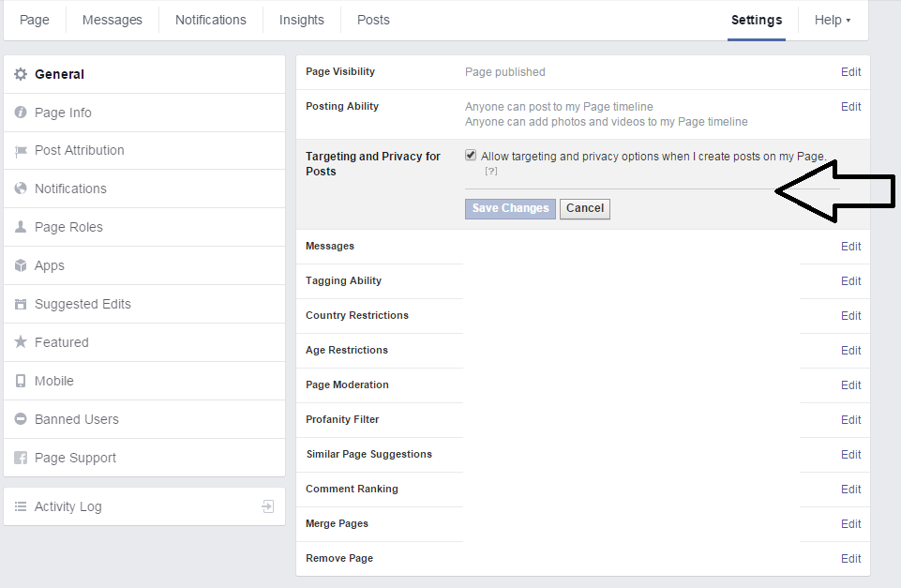Go to the Notifications tab
The image size is (901, 588).
point(211,20)
